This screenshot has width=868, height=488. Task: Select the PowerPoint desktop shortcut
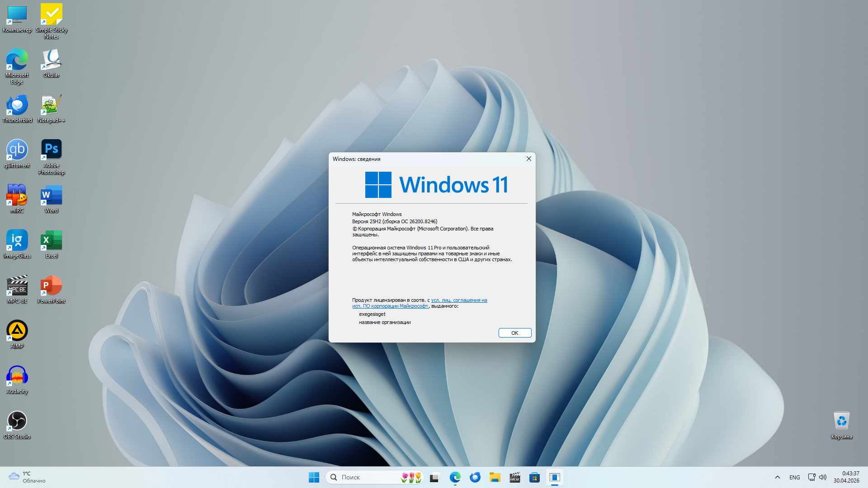[x=52, y=289]
